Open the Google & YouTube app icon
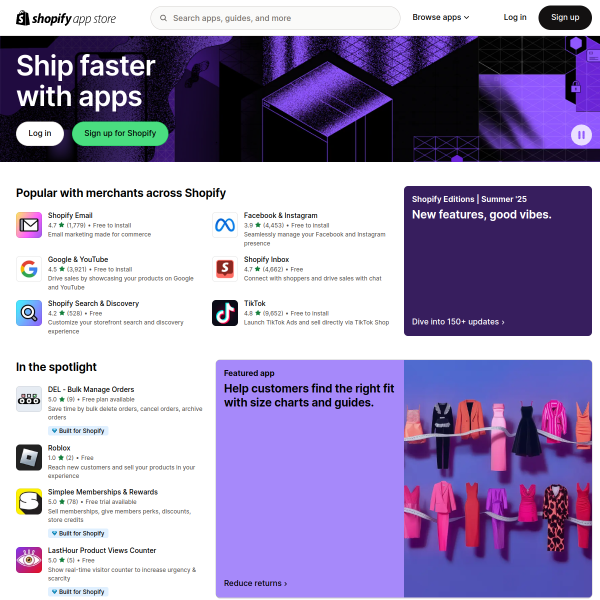Viewport: 600px width, 600px height. click(x=29, y=269)
